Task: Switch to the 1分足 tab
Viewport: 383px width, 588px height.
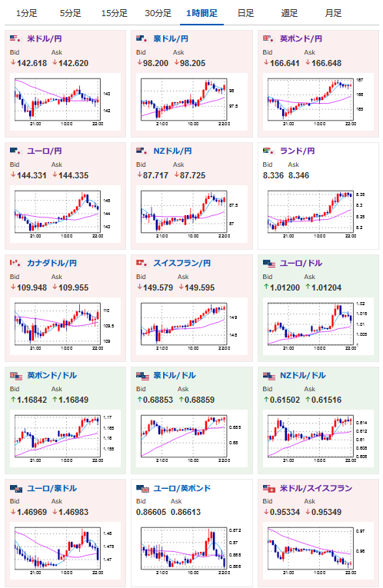Action: 27,14
